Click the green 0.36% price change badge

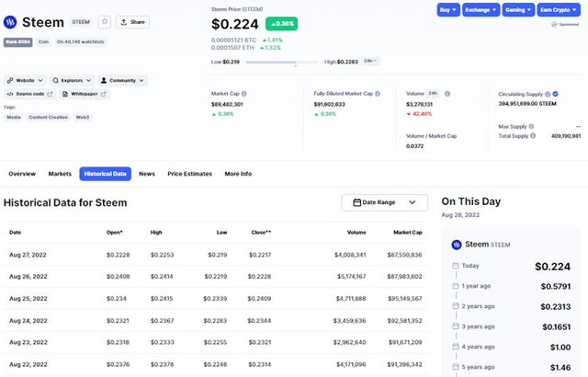point(282,24)
